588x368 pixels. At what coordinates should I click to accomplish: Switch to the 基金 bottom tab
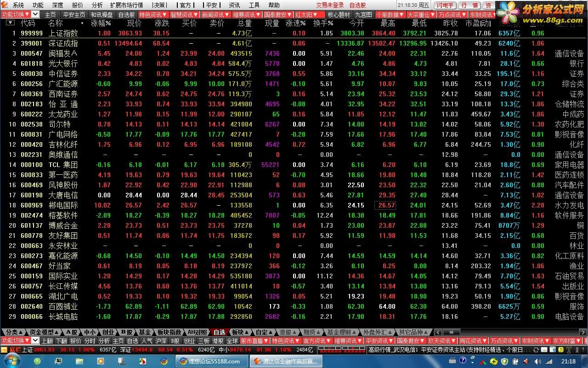(144, 332)
